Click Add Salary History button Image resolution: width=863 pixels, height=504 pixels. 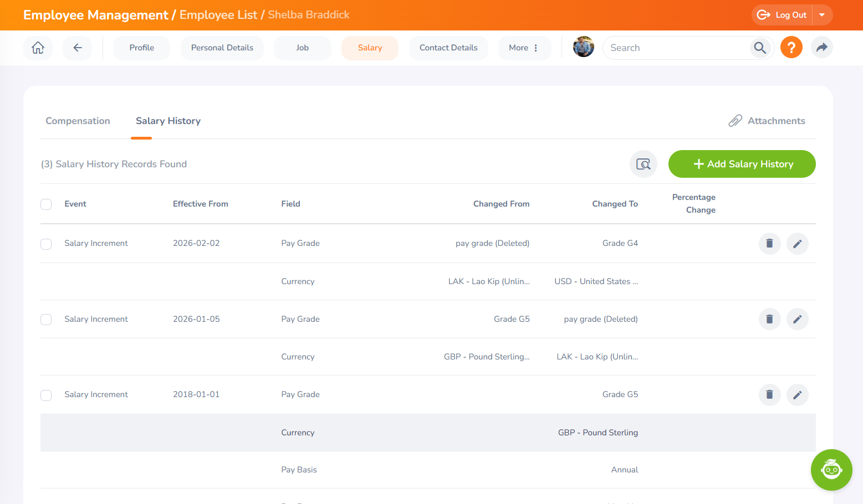(x=742, y=164)
